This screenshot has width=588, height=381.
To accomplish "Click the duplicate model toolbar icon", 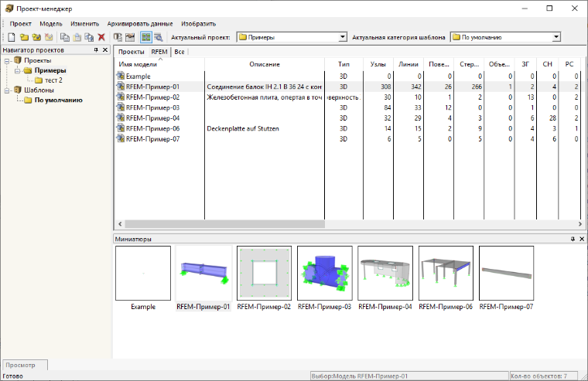I will click(x=89, y=37).
